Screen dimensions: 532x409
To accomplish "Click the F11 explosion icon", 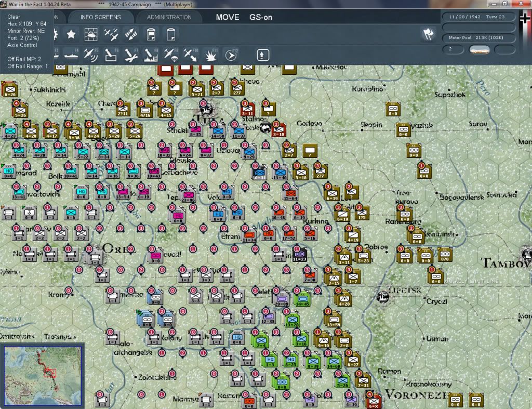I will point(211,55).
